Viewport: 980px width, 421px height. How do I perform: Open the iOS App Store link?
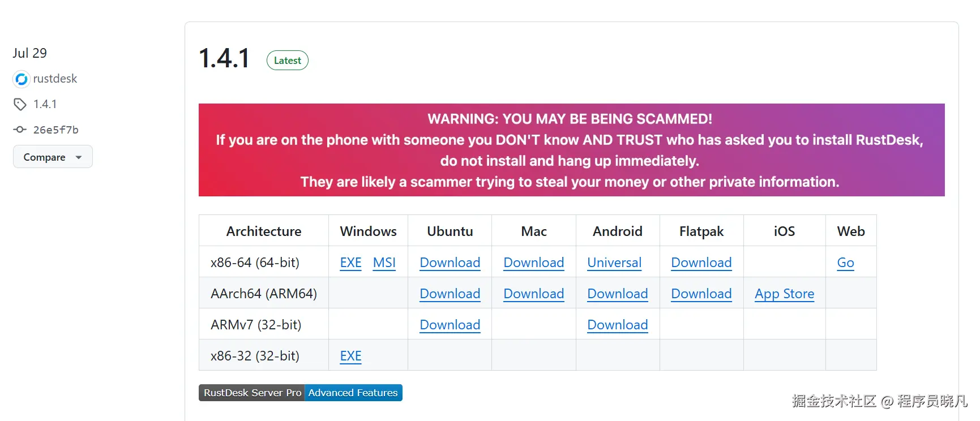tap(784, 294)
